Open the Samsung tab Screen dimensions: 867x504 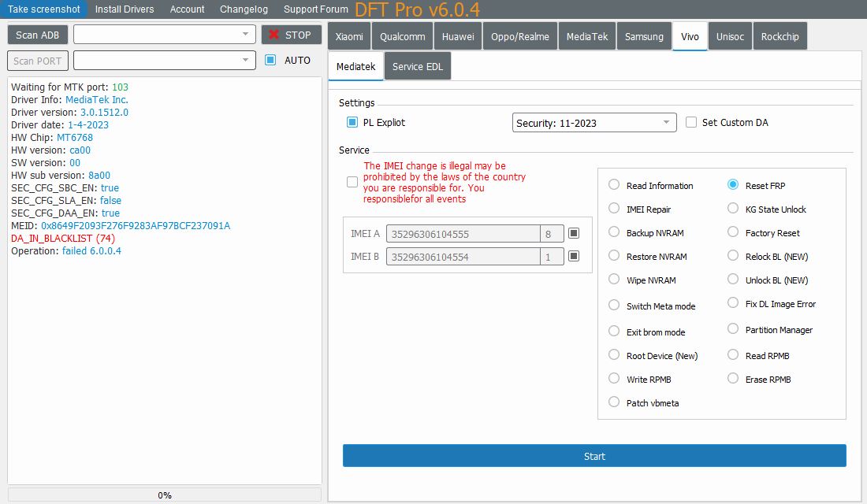click(x=644, y=36)
